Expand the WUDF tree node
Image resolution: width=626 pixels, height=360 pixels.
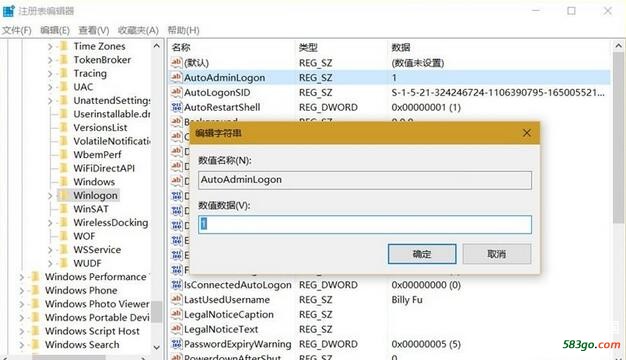tap(50, 263)
